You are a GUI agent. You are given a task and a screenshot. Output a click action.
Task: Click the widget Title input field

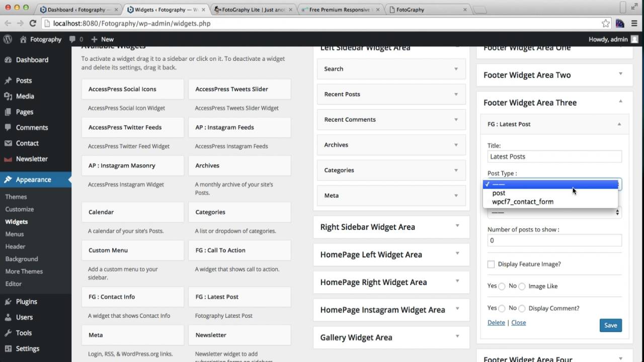pyautogui.click(x=554, y=156)
